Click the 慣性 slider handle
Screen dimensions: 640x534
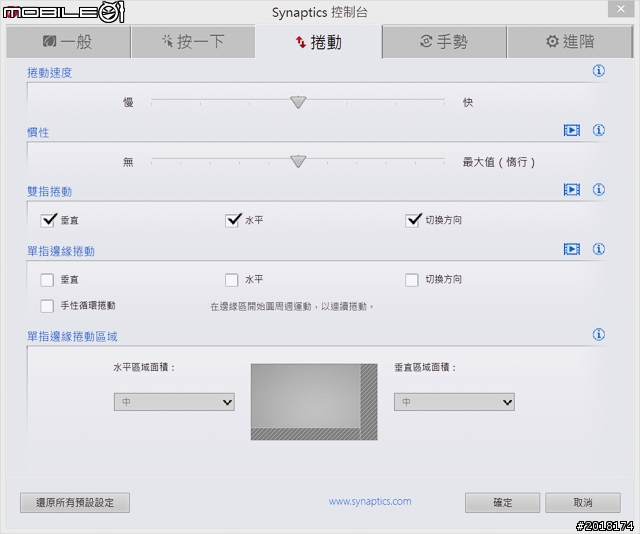pyautogui.click(x=298, y=161)
